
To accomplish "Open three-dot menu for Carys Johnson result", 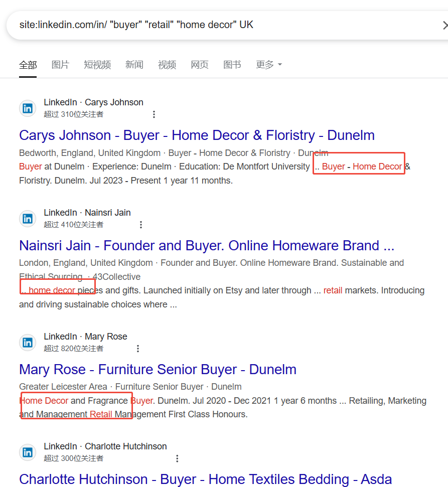I will pyautogui.click(x=154, y=114).
